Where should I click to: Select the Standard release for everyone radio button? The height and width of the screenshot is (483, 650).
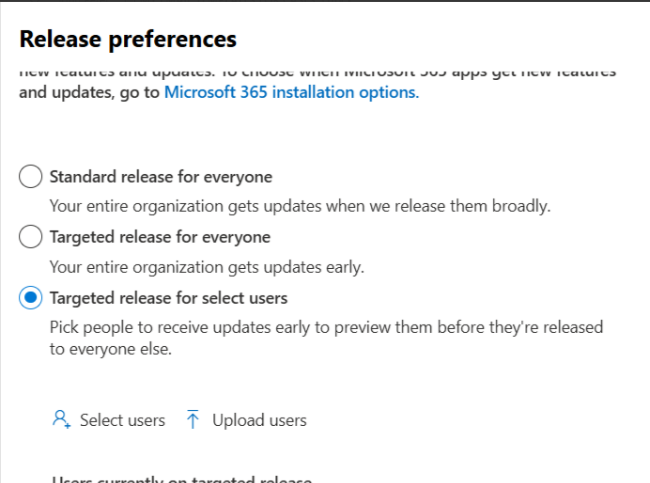(x=32, y=177)
